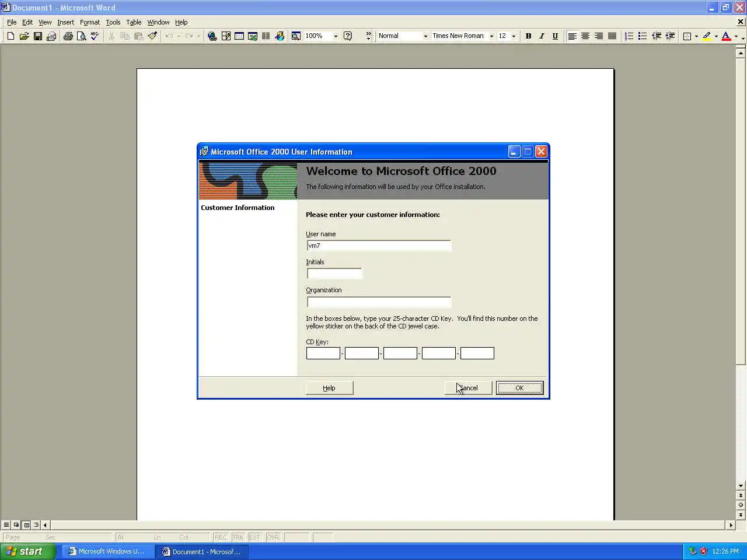This screenshot has height=560, width=747.
Task: Click the Increase Indent icon
Action: click(x=670, y=36)
